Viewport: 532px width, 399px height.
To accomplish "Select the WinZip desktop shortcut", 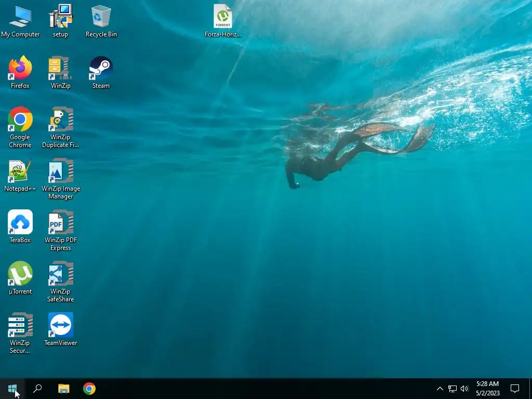I will 60,72.
